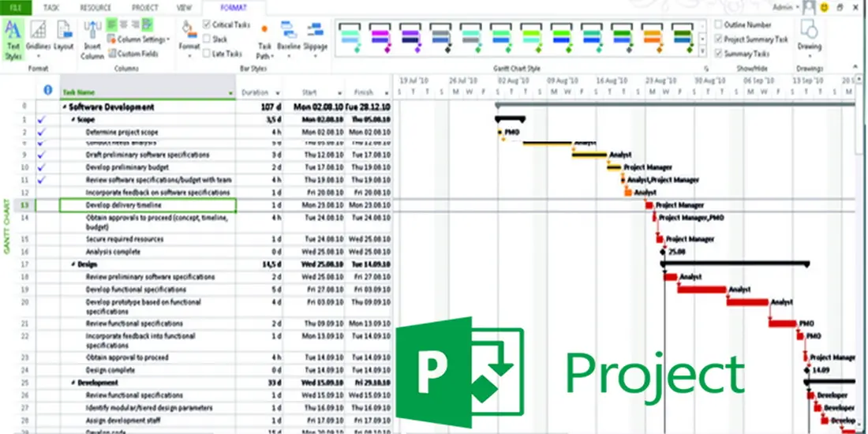Open the Layout options button

point(64,37)
